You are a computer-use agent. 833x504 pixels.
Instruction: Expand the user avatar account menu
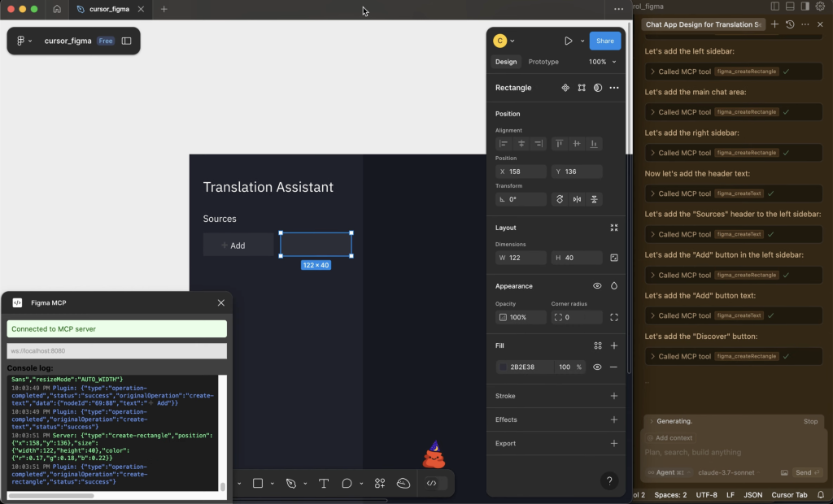click(x=504, y=41)
